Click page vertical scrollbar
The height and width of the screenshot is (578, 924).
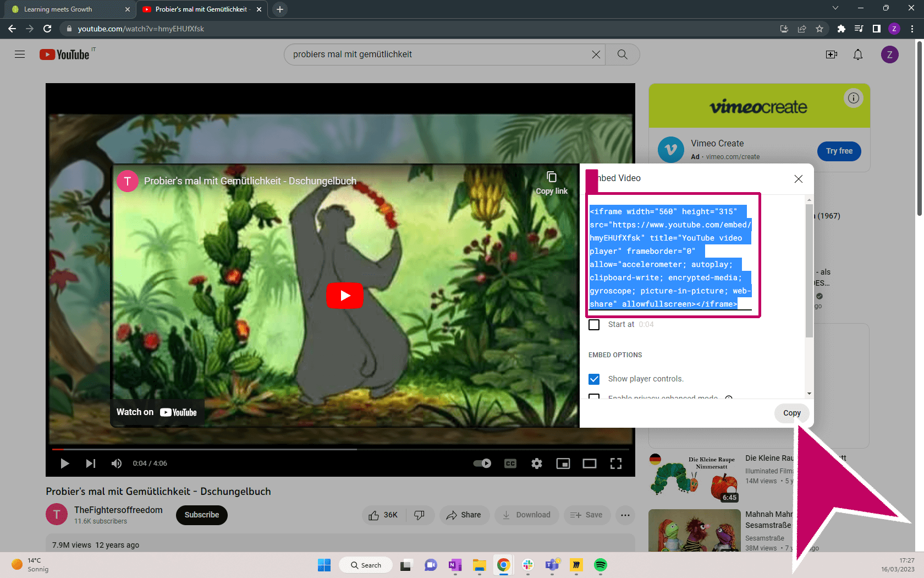920,128
